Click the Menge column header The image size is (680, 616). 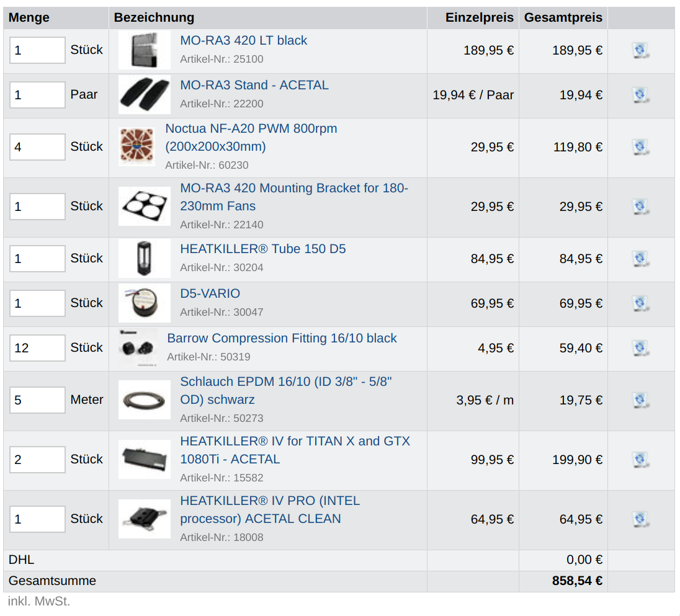[x=29, y=17]
